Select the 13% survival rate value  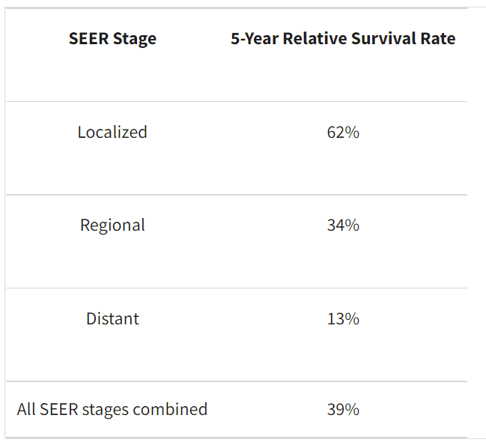coord(343,318)
